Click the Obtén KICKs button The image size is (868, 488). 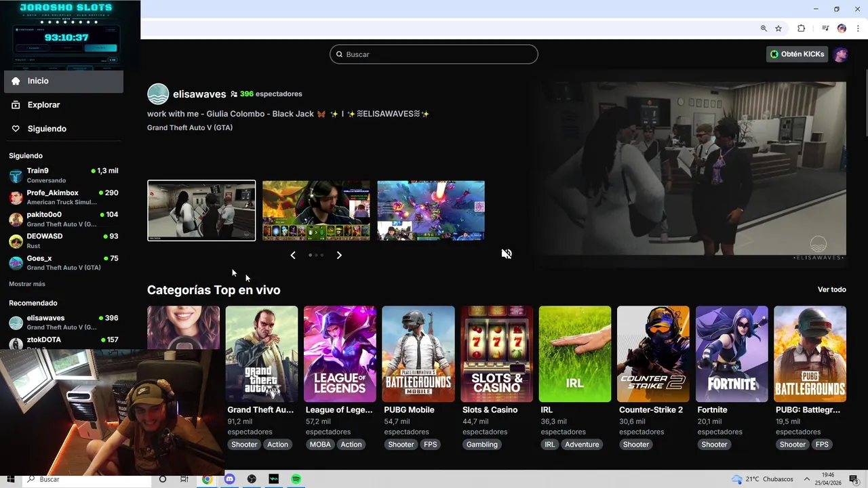click(x=797, y=54)
